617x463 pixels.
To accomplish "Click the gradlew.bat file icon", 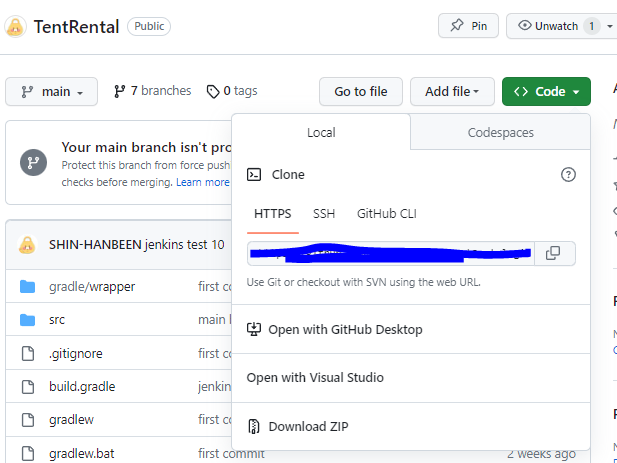I will tap(28, 454).
